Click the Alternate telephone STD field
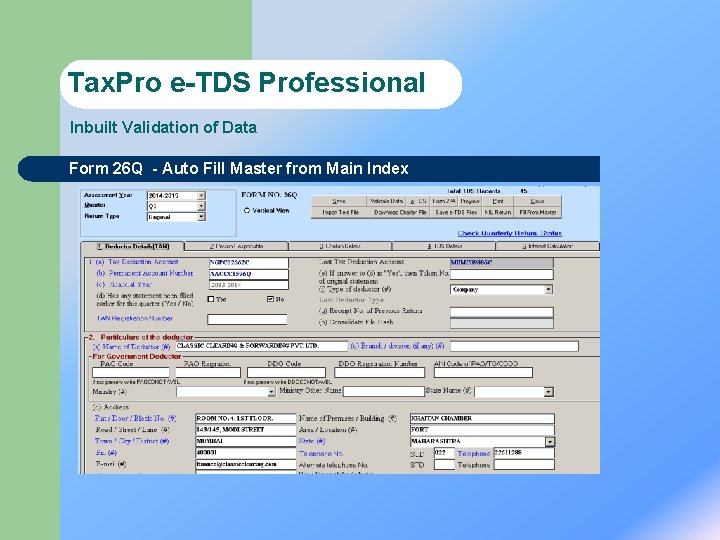The image size is (720, 540). click(x=444, y=465)
